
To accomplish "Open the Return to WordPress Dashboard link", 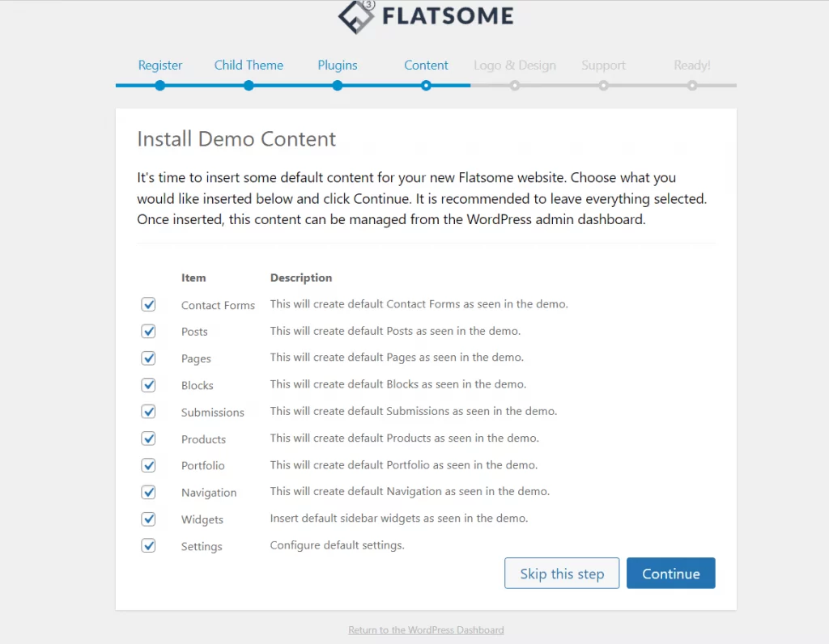I will tap(426, 629).
